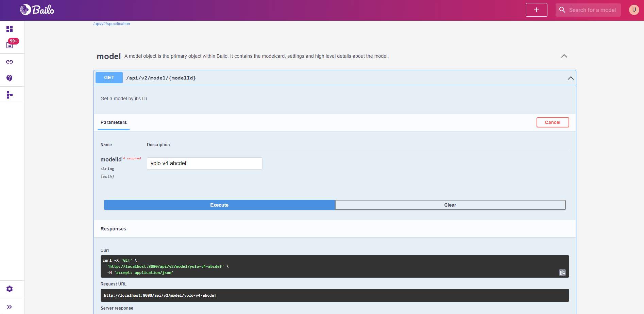Select the schemas flowchart icon in sidebar
This screenshot has width=644, height=314.
tap(10, 94)
